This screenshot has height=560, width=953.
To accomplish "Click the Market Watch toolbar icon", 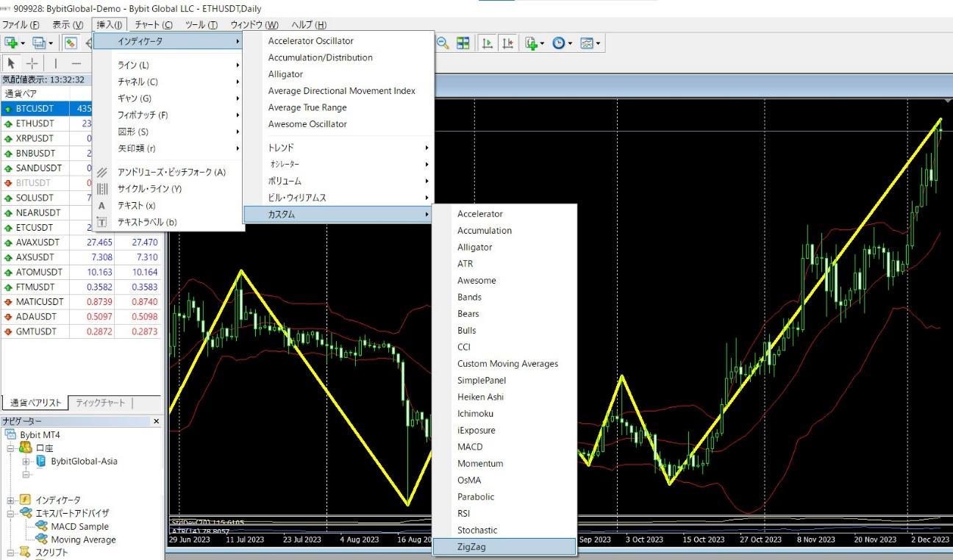I will coord(71,43).
